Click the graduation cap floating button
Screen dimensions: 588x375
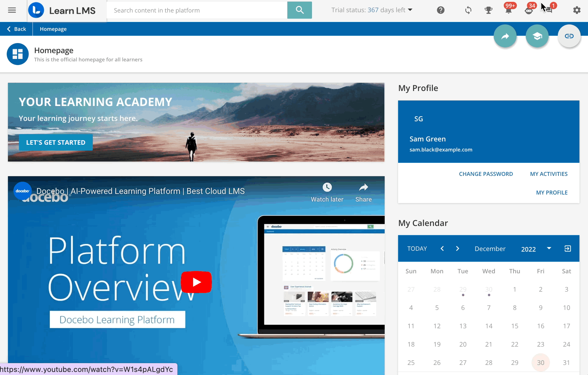pos(537,36)
